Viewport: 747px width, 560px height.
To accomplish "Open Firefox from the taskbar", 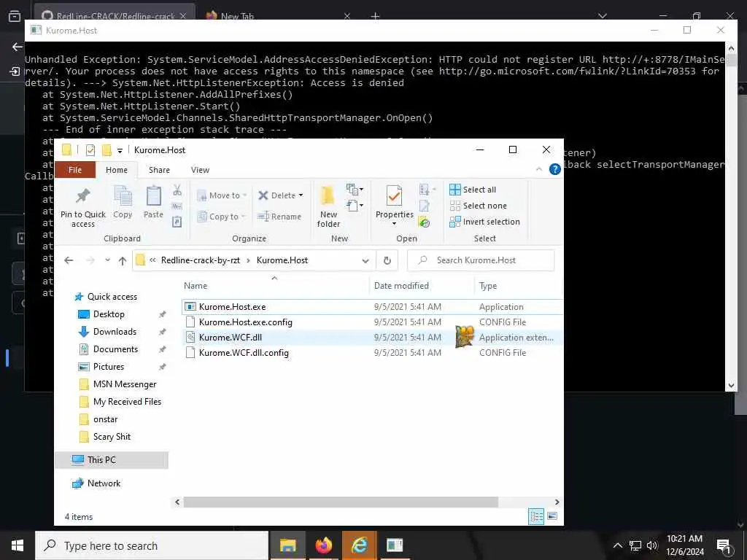I will coord(323,545).
